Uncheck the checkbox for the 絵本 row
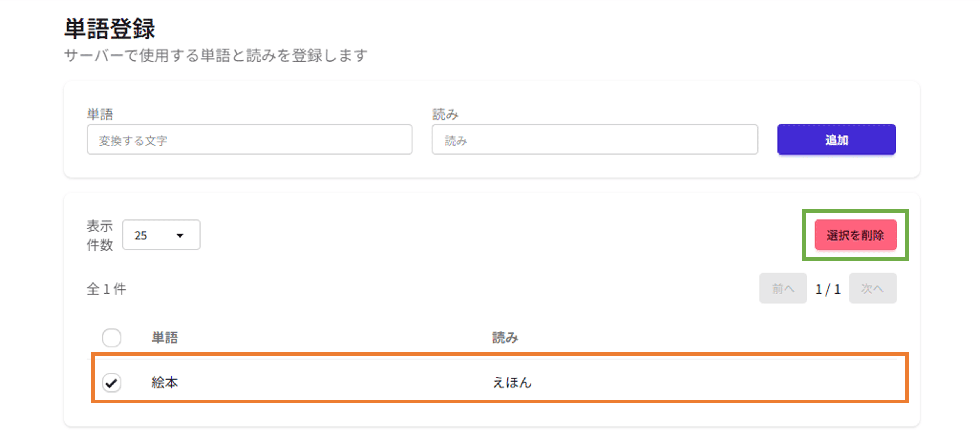The width and height of the screenshot is (980, 437). click(111, 382)
